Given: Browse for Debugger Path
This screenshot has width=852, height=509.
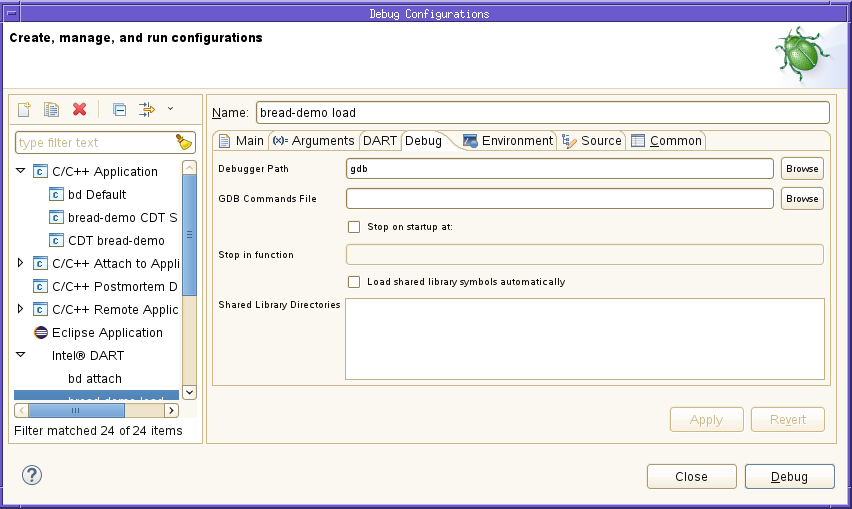Looking at the screenshot, I should [802, 168].
